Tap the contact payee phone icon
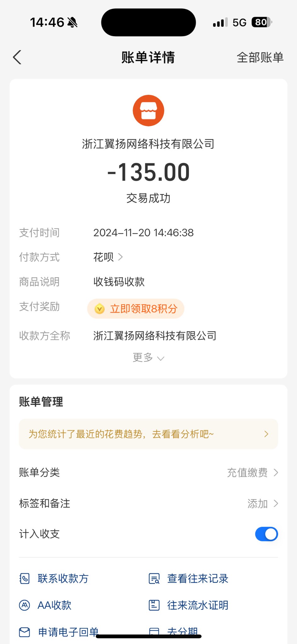Screen dimensions: 297x644 (x=25, y=578)
